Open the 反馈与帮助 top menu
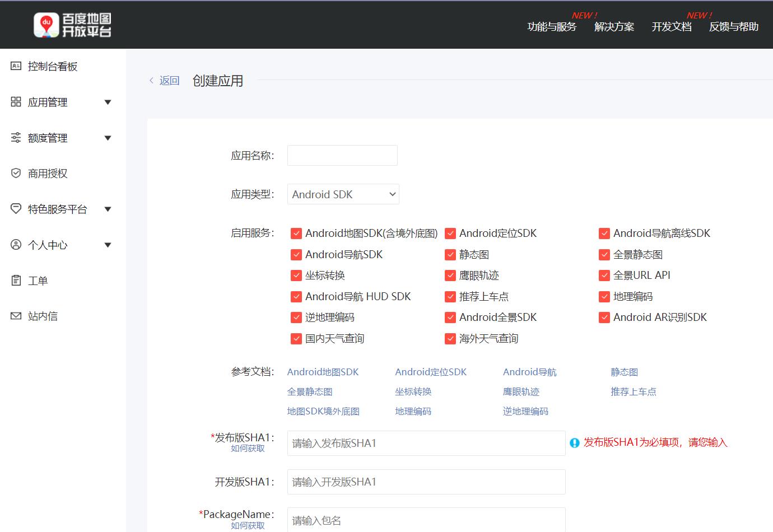Image resolution: width=773 pixels, height=532 pixels. click(x=734, y=27)
